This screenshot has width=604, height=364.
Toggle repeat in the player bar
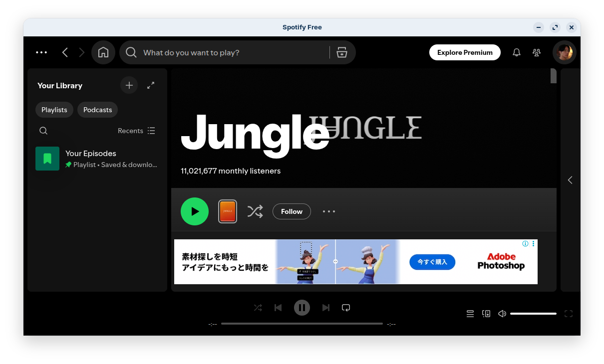pyautogui.click(x=346, y=308)
